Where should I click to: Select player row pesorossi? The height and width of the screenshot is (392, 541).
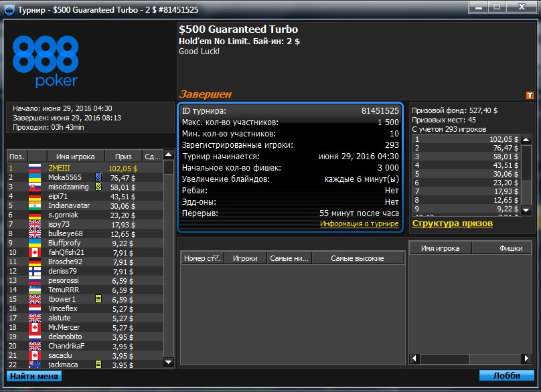click(x=85, y=281)
